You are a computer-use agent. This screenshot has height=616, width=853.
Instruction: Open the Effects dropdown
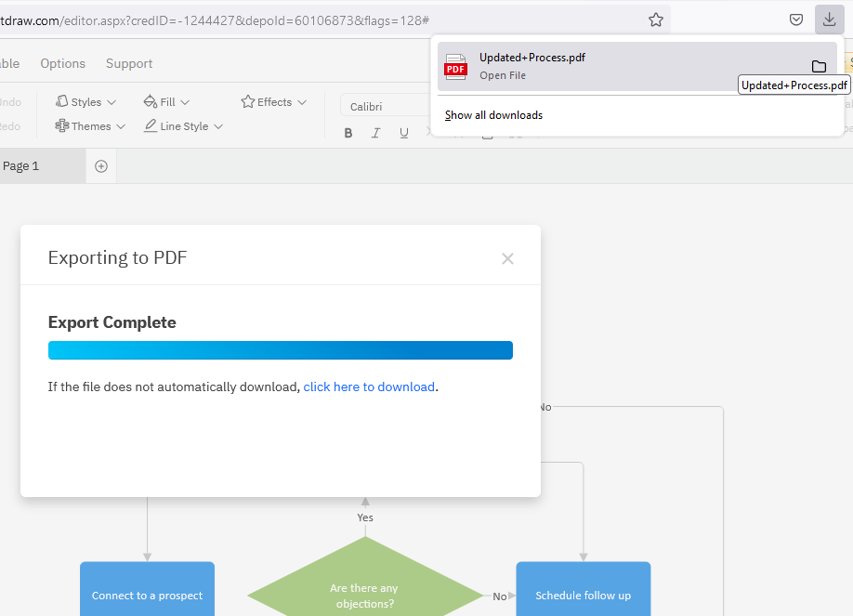[x=274, y=102]
